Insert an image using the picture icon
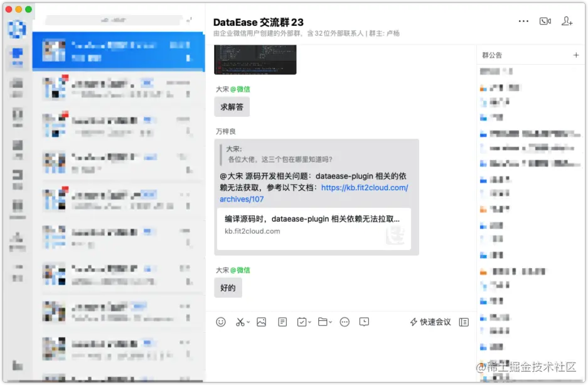This screenshot has height=385, width=588. (262, 322)
